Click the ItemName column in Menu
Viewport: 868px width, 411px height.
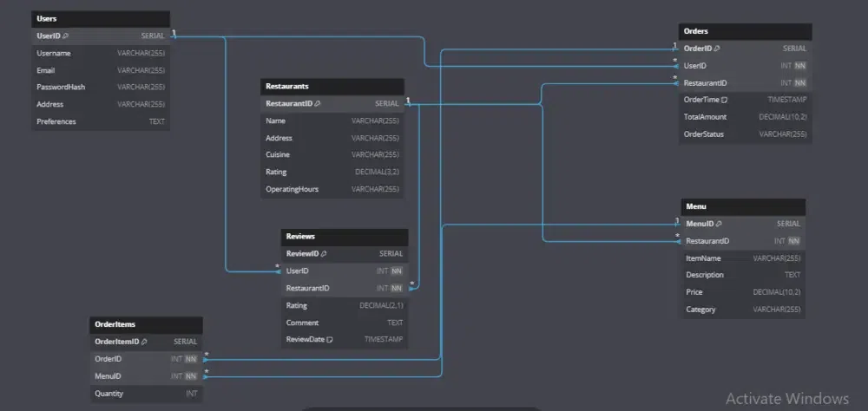743,258
